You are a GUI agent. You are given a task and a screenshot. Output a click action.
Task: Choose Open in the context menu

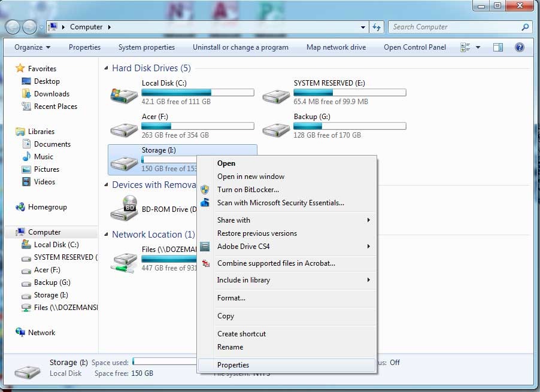(x=287, y=163)
